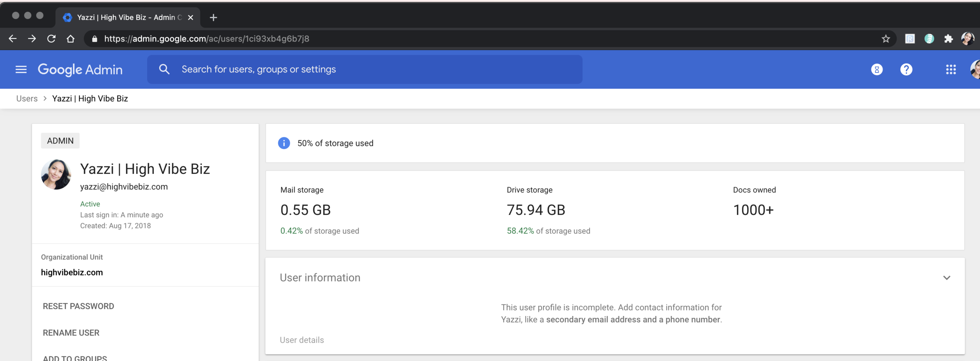Open the hourglass pending tasks icon
The width and height of the screenshot is (980, 361).
(877, 69)
